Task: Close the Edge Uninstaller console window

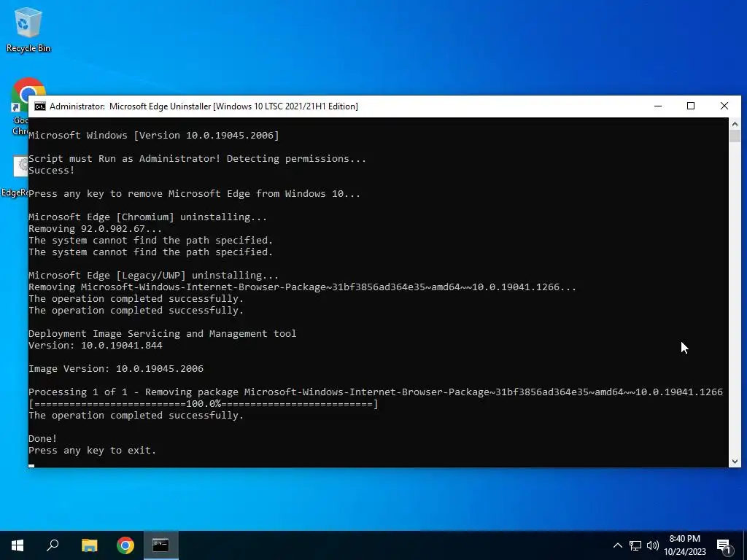Action: point(724,106)
